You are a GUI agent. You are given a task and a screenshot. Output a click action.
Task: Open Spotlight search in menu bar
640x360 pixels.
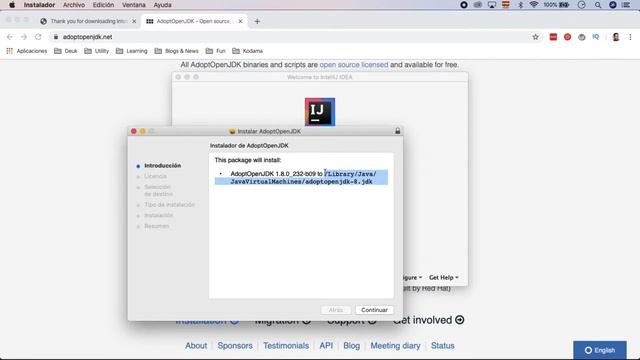[598, 5]
